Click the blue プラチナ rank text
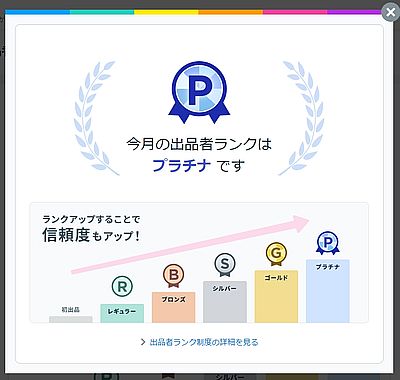The width and height of the screenshot is (400, 380). click(x=181, y=165)
